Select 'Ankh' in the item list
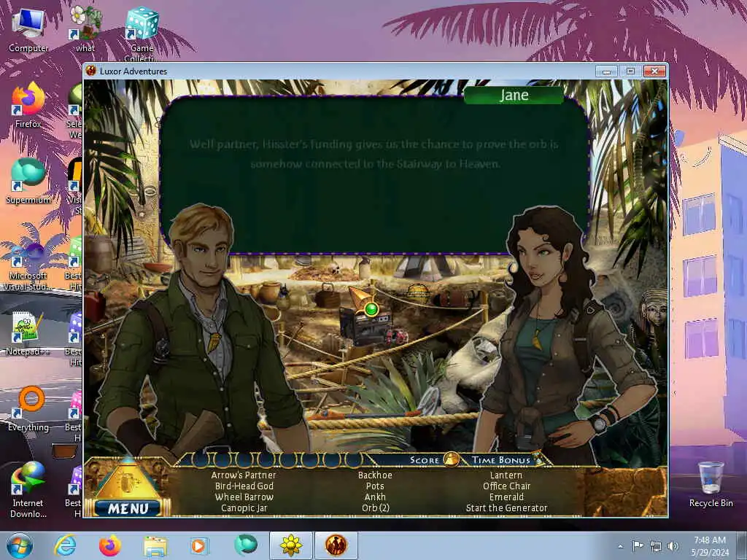Screen dimensions: 747x560 (375, 497)
